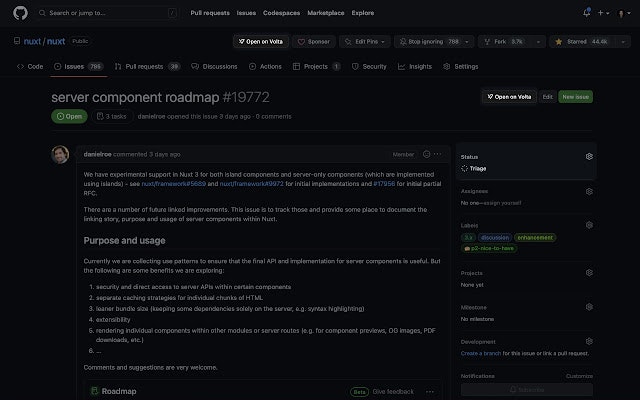Image resolution: width=640 pixels, height=400 pixels.
Task: Click the enhancement label
Action: point(535,238)
